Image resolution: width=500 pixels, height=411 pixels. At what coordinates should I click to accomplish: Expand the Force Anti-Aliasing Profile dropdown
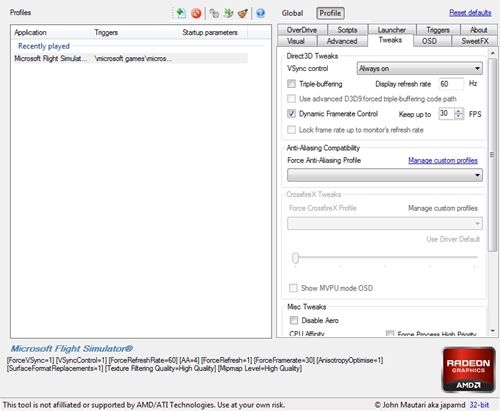(385, 175)
